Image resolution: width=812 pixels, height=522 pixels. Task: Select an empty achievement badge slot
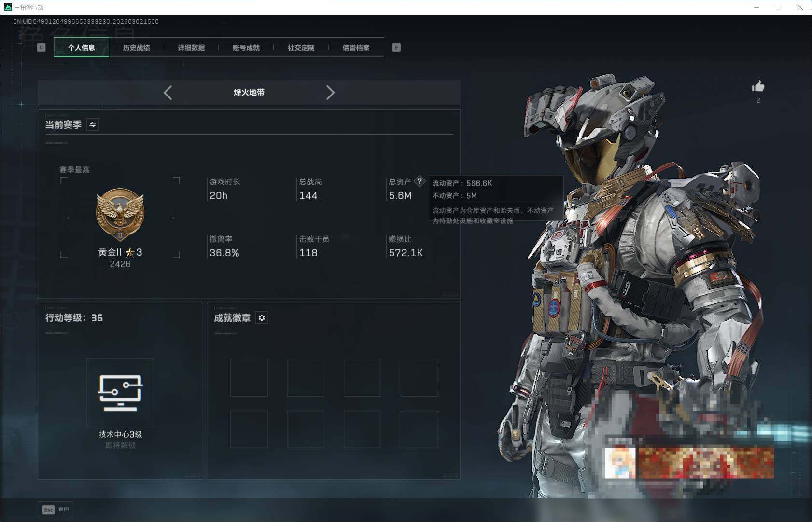tap(250, 377)
